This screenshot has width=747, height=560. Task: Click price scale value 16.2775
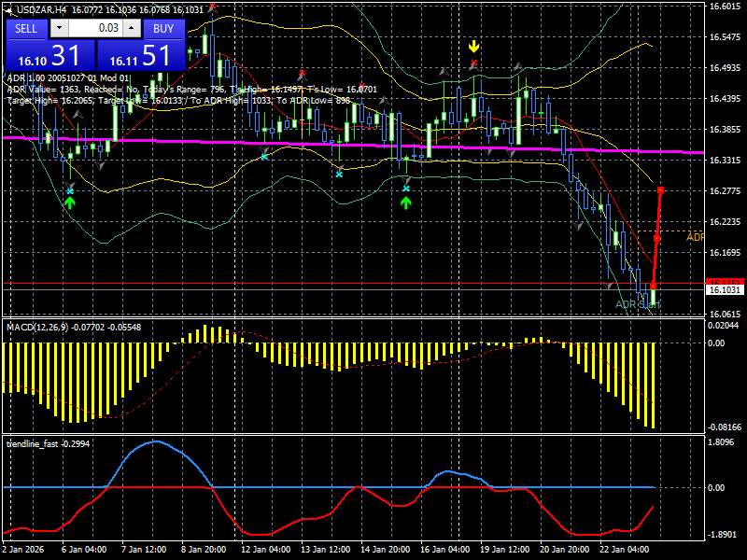tap(725, 191)
